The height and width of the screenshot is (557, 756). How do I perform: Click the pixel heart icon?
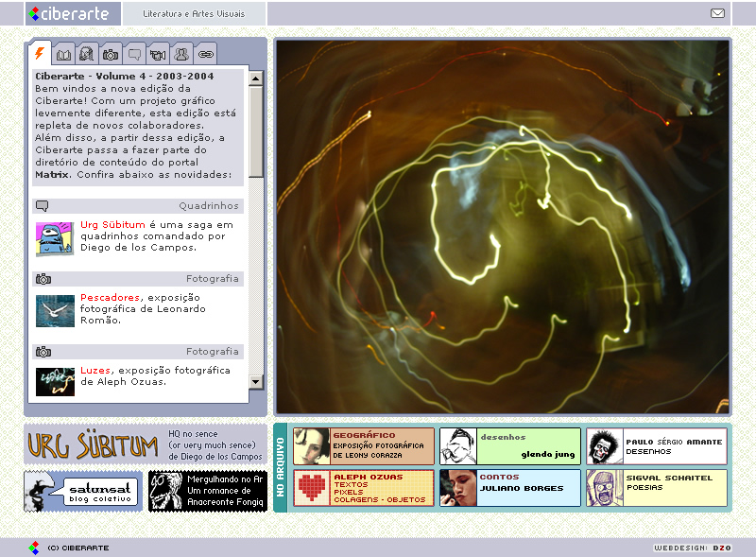click(312, 488)
